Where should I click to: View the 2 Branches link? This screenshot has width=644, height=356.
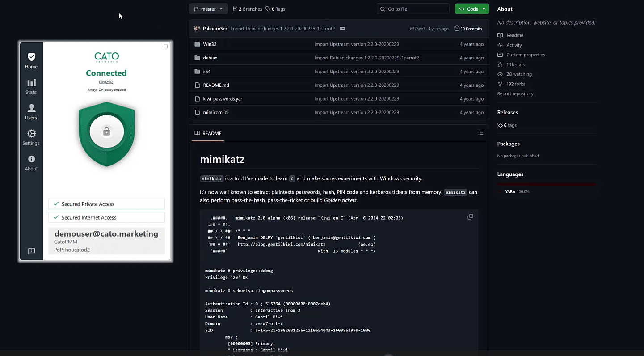pyautogui.click(x=247, y=9)
